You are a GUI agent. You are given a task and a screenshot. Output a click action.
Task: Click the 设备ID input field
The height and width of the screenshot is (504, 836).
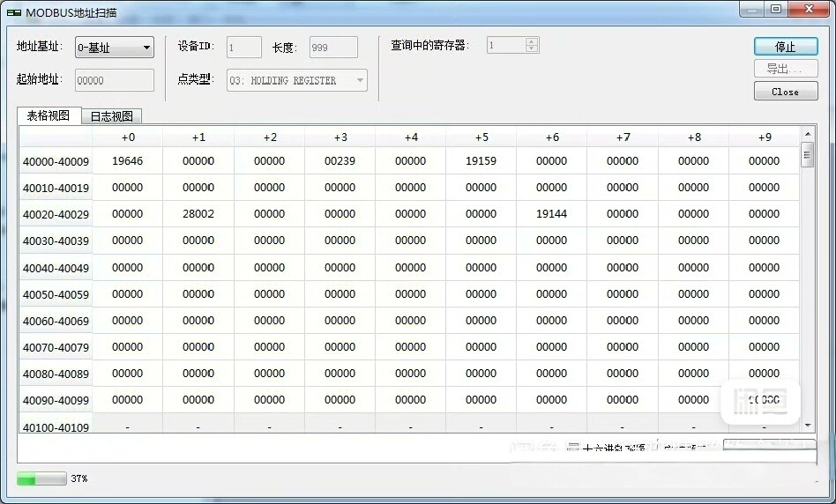pyautogui.click(x=244, y=48)
